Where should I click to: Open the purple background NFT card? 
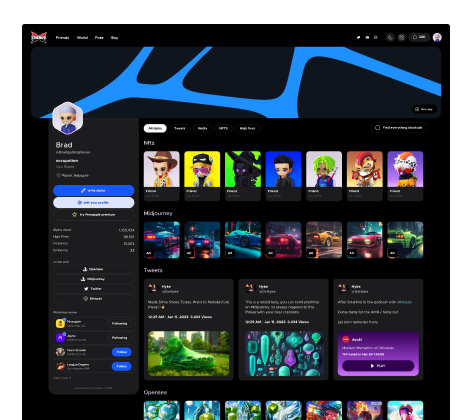[x=405, y=176]
